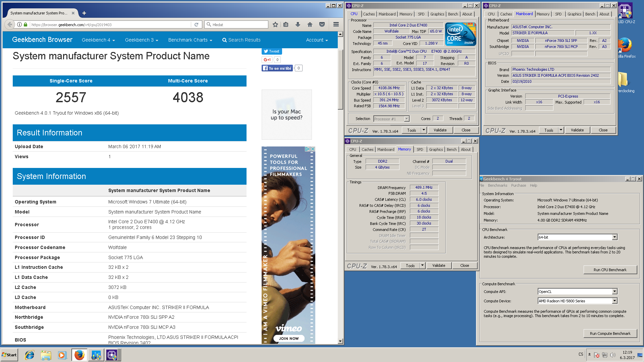Expand the hidden tray icons arrow
644x362 pixels.
(589, 354)
